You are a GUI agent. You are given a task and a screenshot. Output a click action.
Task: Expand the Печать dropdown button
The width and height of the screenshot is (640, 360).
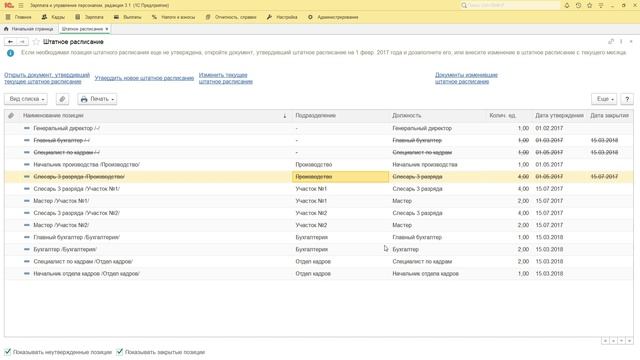pyautogui.click(x=97, y=99)
